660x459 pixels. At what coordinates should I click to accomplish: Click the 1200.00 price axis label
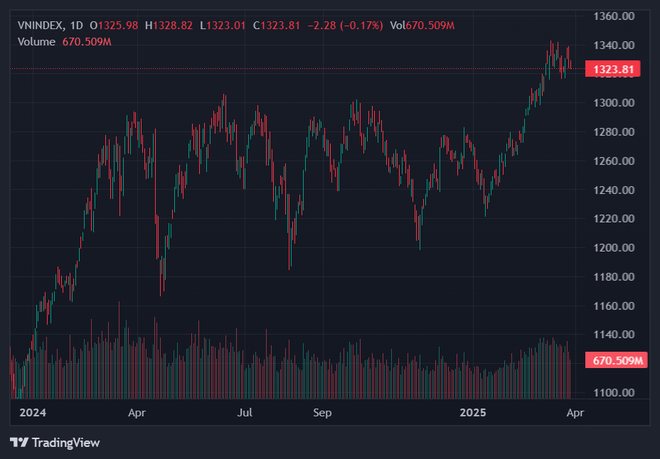point(614,248)
